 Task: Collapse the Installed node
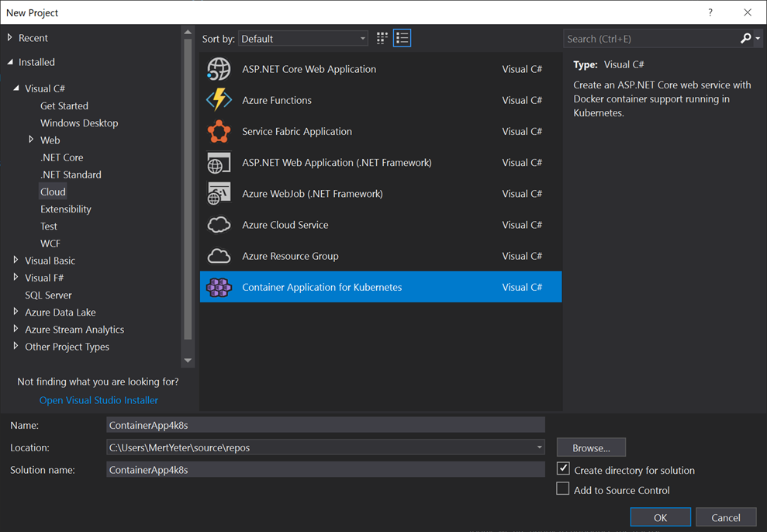pyautogui.click(x=10, y=62)
